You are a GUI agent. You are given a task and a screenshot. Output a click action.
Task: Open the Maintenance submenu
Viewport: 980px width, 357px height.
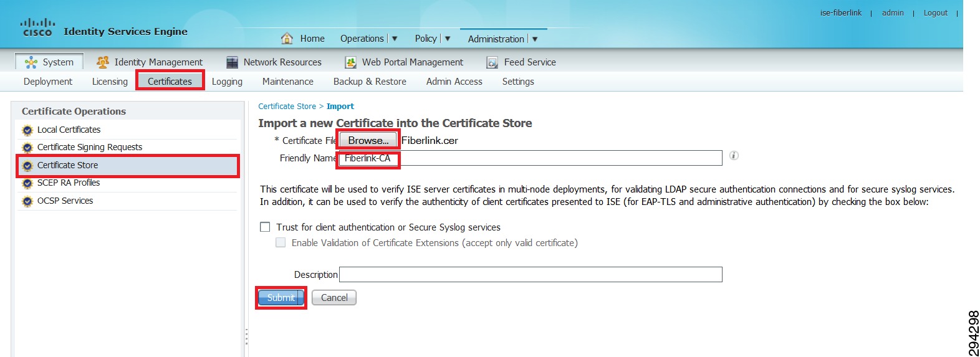pos(288,81)
